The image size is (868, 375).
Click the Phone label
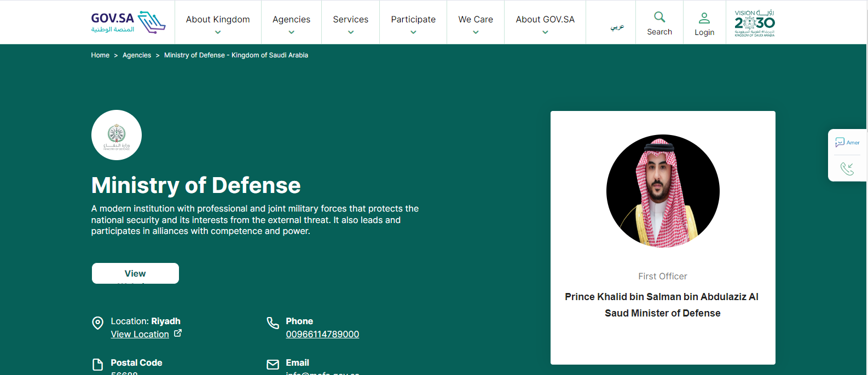(299, 321)
